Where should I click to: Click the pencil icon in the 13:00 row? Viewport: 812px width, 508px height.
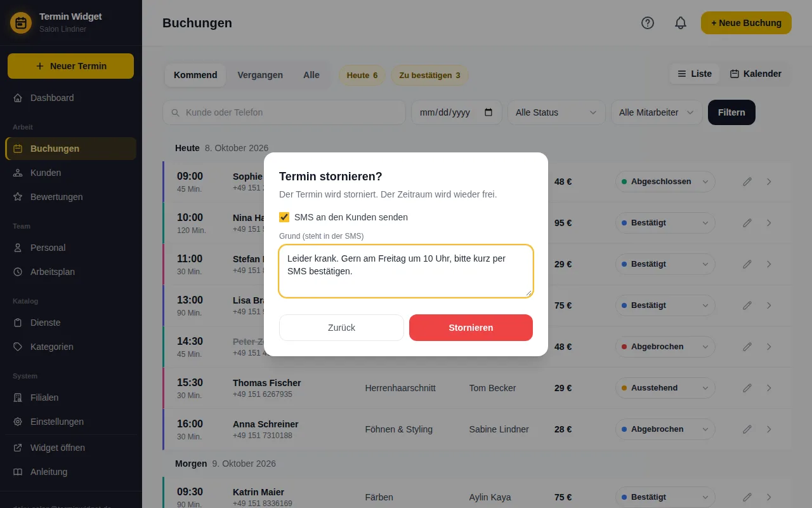point(747,305)
